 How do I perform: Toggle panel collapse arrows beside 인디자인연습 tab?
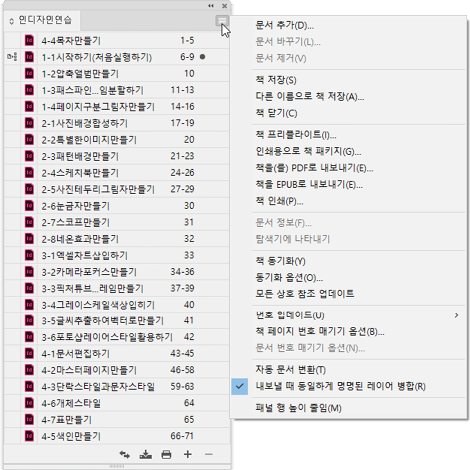click(12, 21)
